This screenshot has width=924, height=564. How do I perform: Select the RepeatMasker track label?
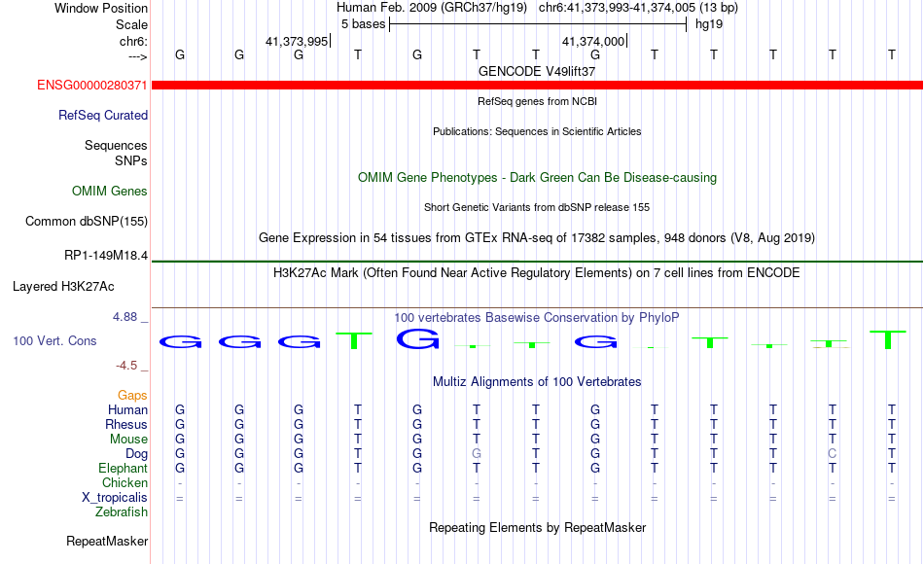[x=107, y=541]
